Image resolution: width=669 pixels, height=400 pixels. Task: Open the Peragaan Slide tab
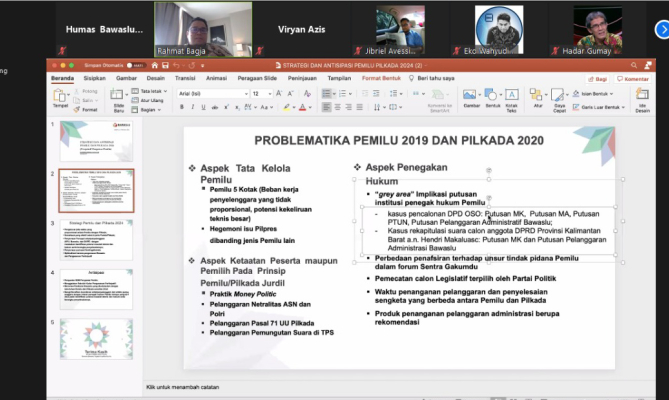(258, 77)
